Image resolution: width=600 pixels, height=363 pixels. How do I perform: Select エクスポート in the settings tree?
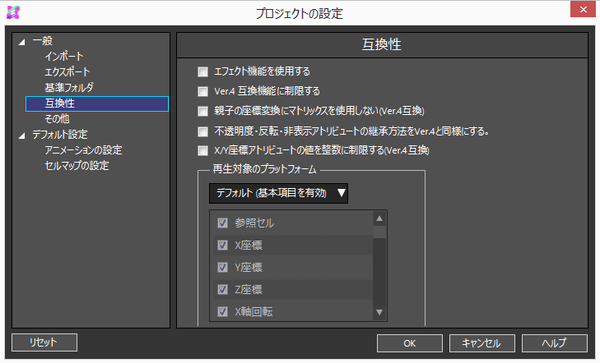pos(67,72)
